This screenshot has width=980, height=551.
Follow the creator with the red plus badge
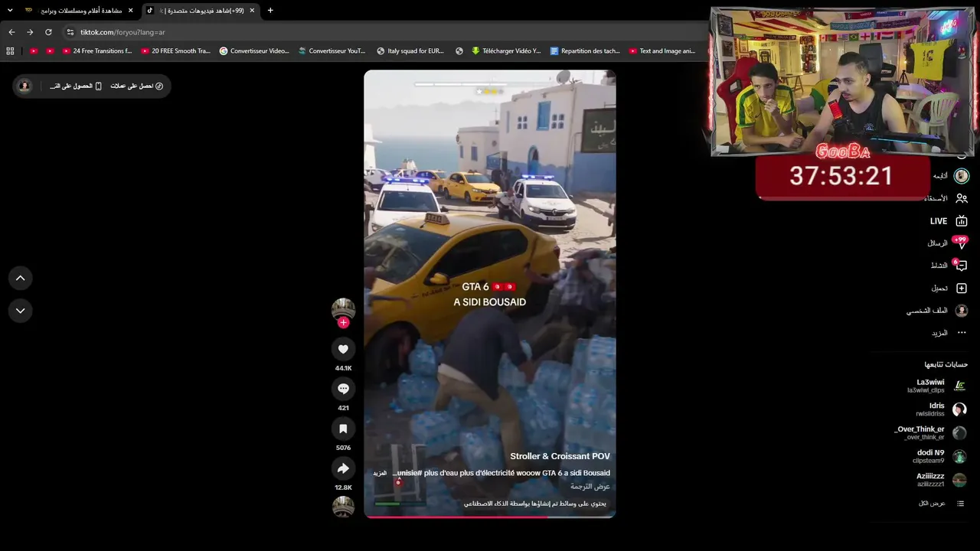pos(343,323)
